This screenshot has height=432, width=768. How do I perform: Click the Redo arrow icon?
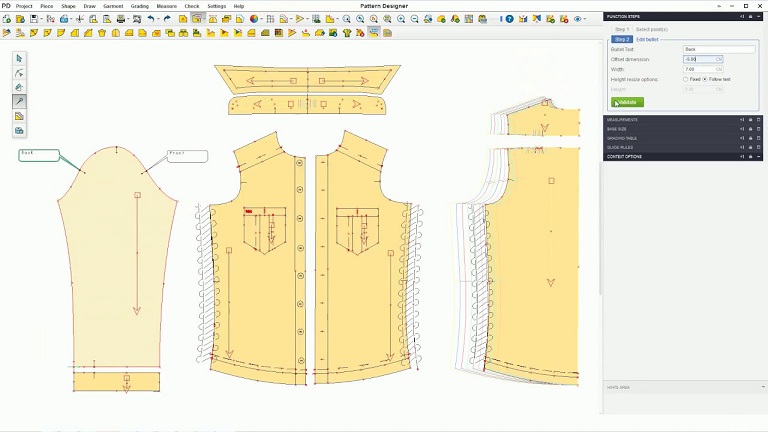[x=167, y=19]
